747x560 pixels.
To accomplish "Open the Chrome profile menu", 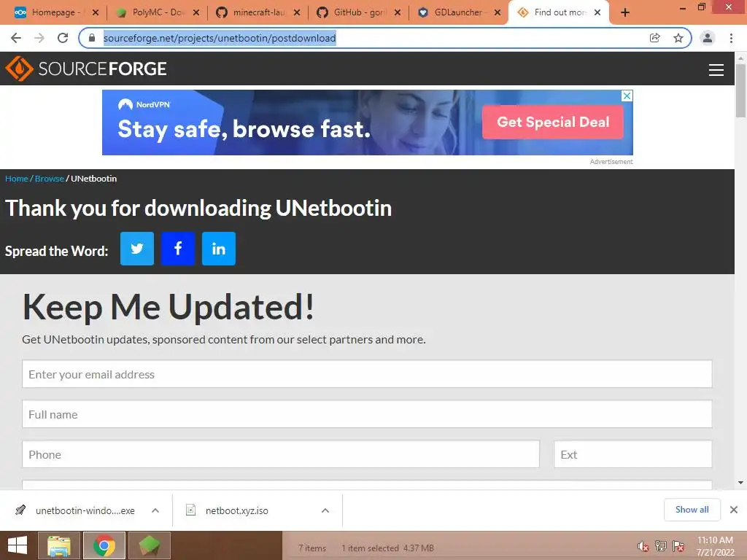I will tap(708, 38).
